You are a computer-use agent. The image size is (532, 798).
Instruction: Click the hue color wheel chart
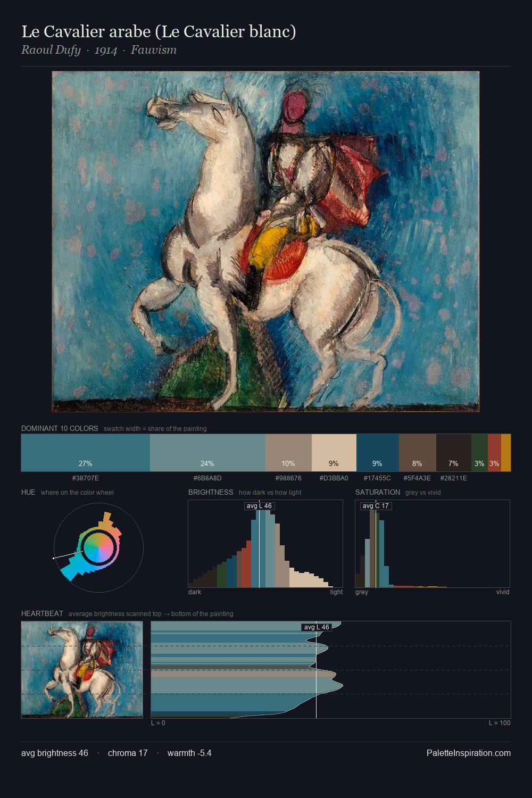point(98,548)
